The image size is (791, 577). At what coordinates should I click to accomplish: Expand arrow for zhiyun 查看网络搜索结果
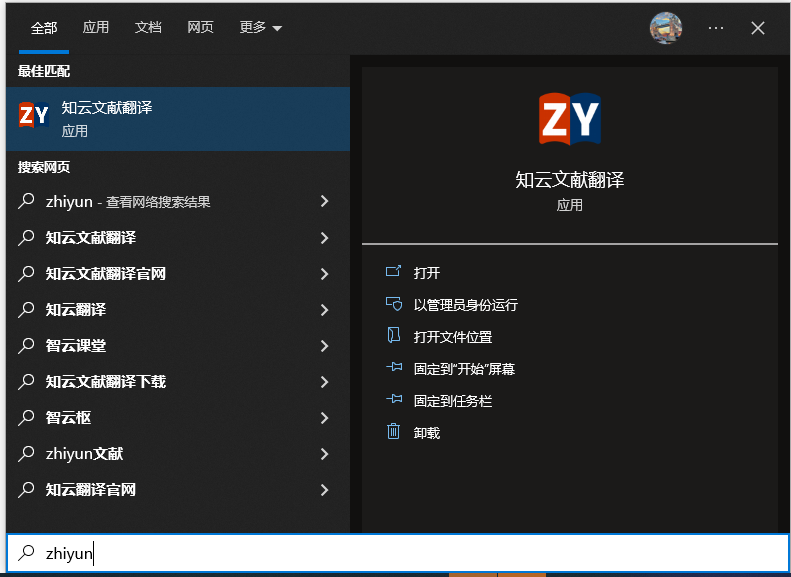pos(325,201)
